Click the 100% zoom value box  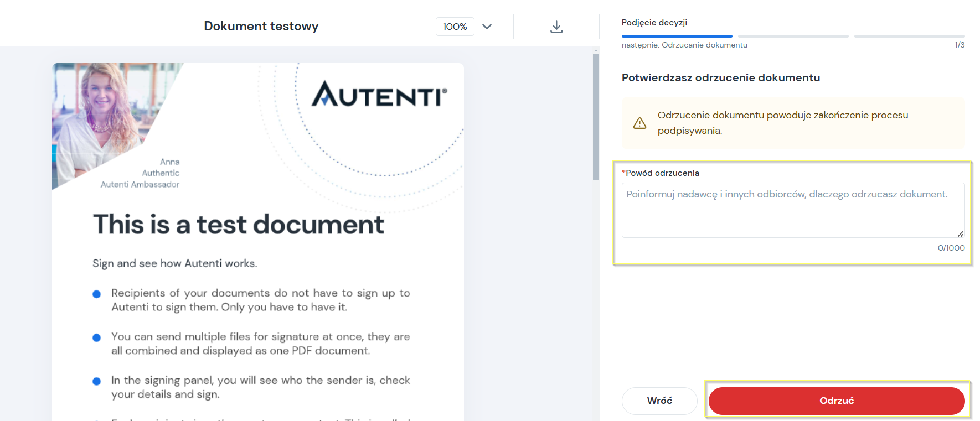[x=455, y=27]
